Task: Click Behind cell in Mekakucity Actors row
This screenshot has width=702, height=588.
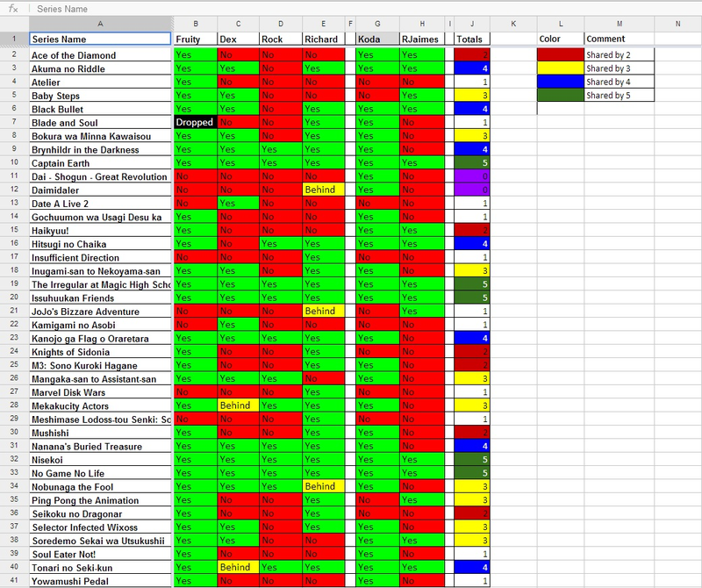Action: (x=238, y=405)
